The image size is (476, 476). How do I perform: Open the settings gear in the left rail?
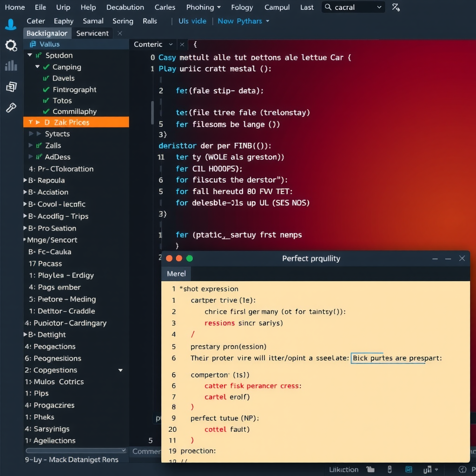coord(11,46)
